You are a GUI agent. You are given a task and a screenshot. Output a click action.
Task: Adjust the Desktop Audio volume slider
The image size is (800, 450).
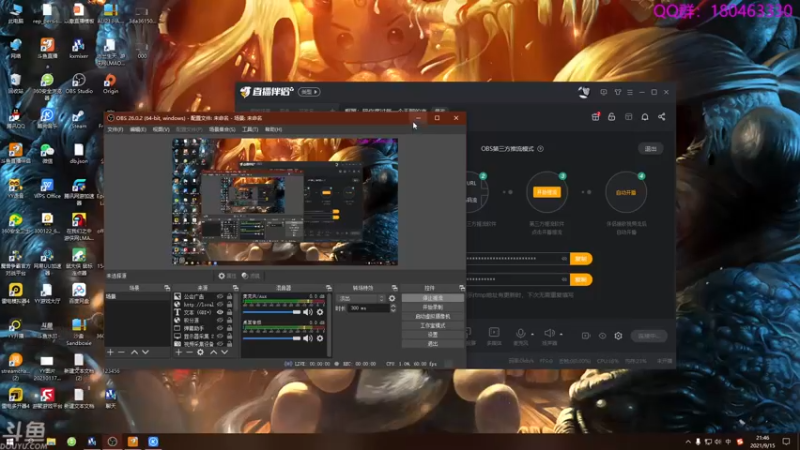271,338
